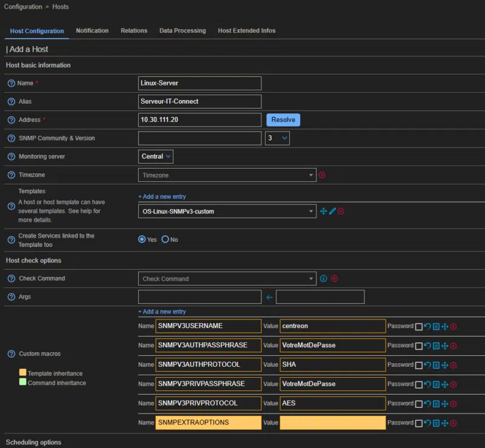Open the description icon for SNMPV3AUTHPROTOCOL macro

436,364
